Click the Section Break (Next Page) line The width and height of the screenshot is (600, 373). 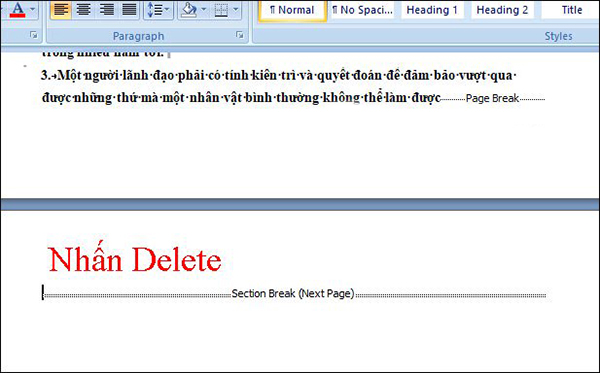(x=294, y=294)
